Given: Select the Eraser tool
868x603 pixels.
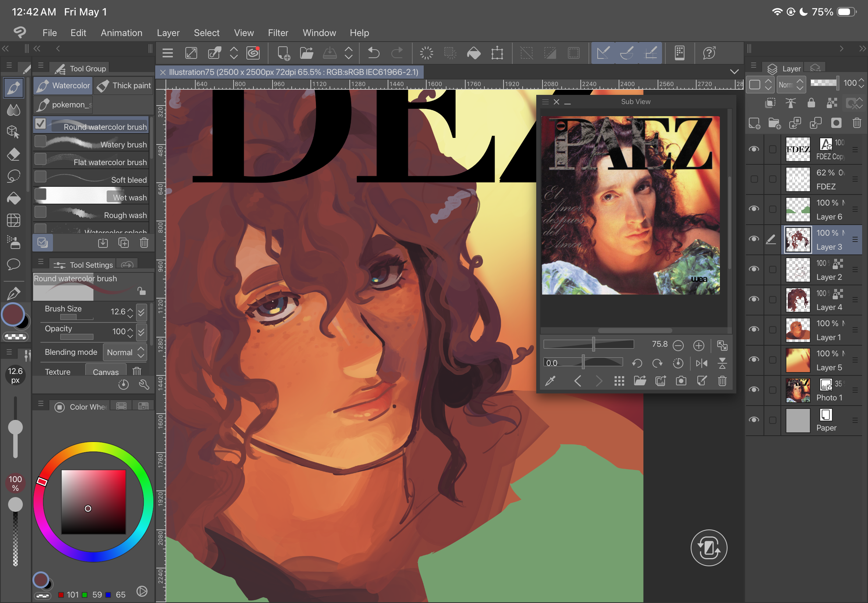Looking at the screenshot, I should (x=14, y=154).
